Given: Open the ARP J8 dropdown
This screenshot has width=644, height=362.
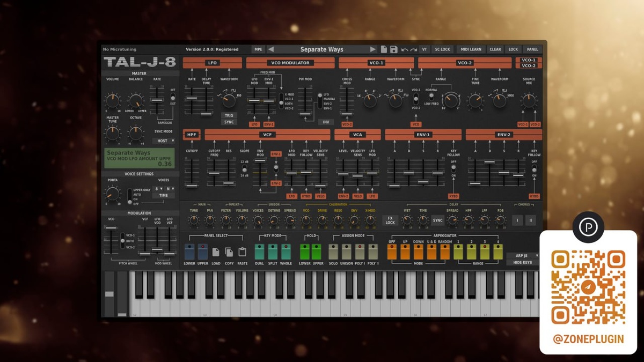Looking at the screenshot, I should 523,256.
